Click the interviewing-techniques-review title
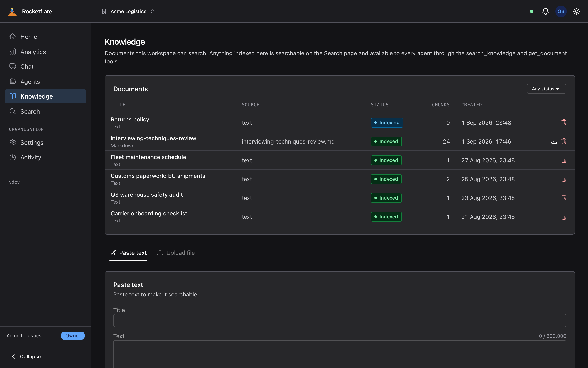The width and height of the screenshot is (588, 368). click(153, 138)
